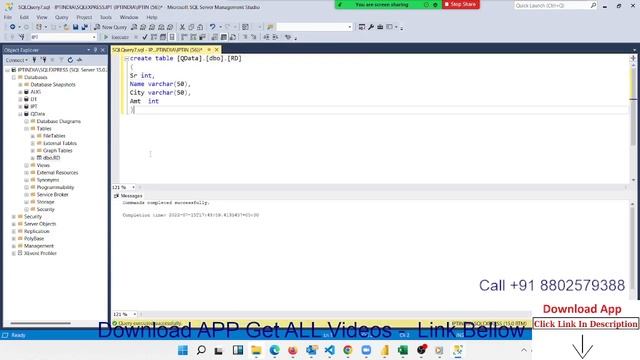This screenshot has width=640, height=360.
Task: Open the Help menu
Action: pyautogui.click(x=152, y=17)
